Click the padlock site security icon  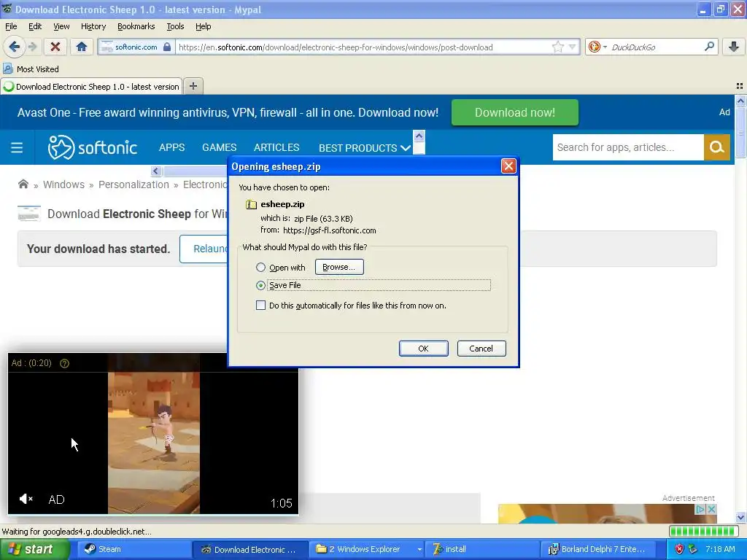tap(167, 47)
